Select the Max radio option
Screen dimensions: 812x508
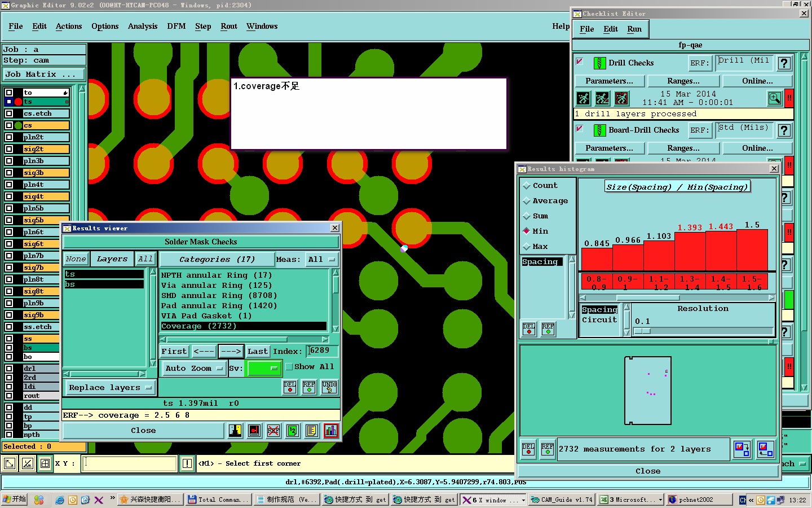527,247
